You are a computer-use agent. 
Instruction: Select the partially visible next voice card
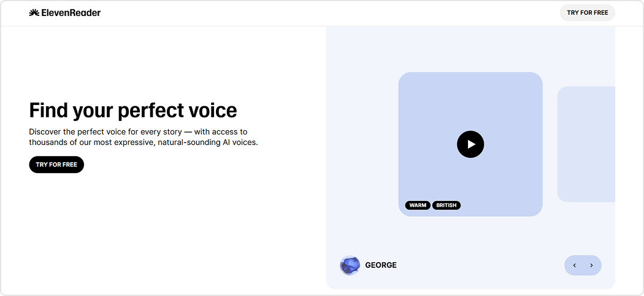click(586, 144)
